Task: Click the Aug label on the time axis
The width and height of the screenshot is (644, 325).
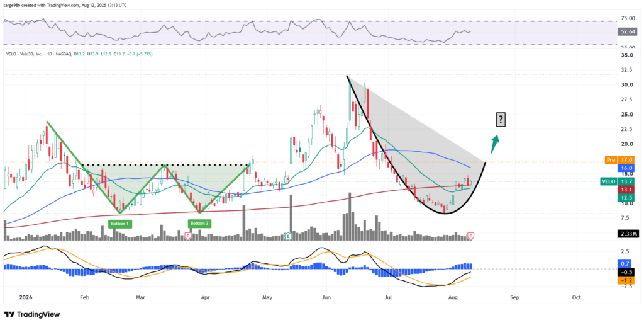Action: point(453,297)
